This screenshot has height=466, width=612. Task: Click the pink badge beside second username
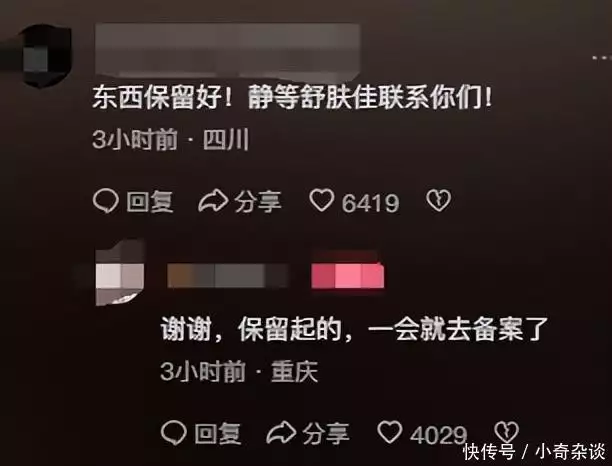pos(348,276)
